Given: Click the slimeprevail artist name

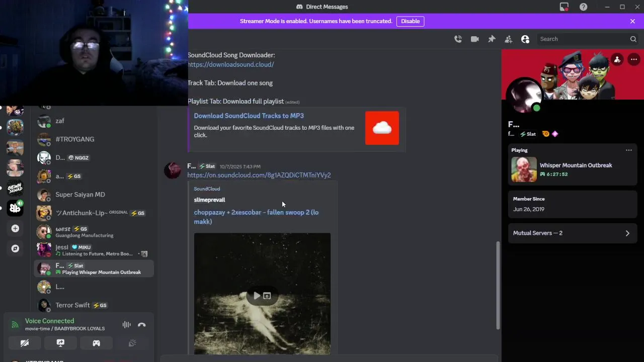Looking at the screenshot, I should pyautogui.click(x=209, y=200).
